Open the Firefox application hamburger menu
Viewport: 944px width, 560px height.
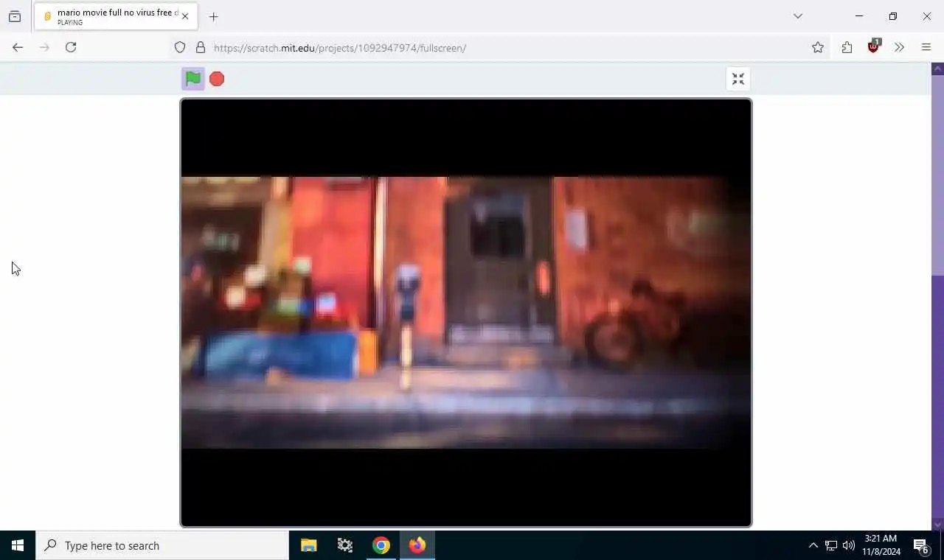(926, 48)
